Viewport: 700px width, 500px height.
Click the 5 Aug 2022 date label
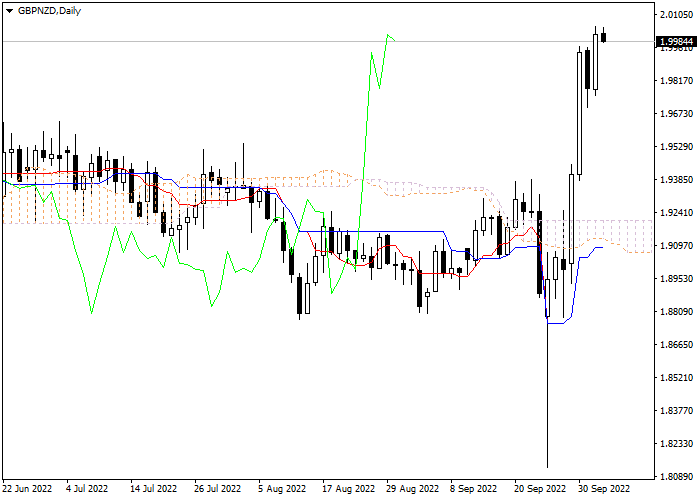click(282, 488)
